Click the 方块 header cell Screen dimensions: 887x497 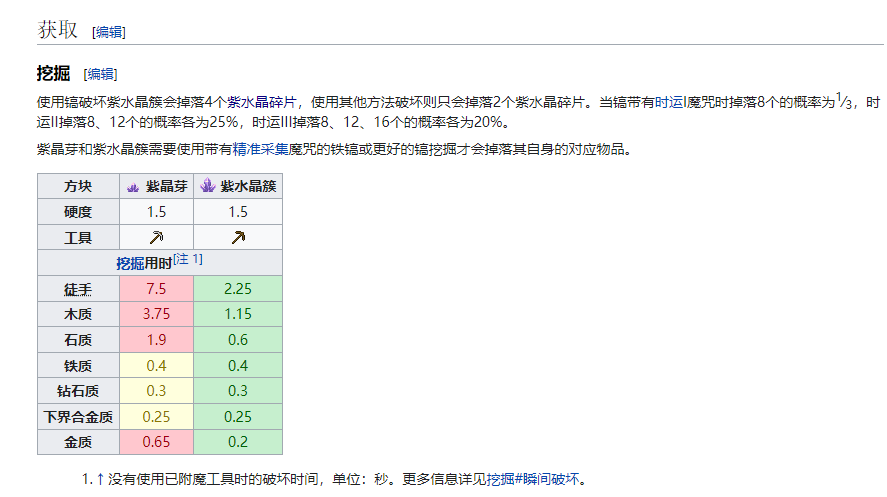pos(78,187)
